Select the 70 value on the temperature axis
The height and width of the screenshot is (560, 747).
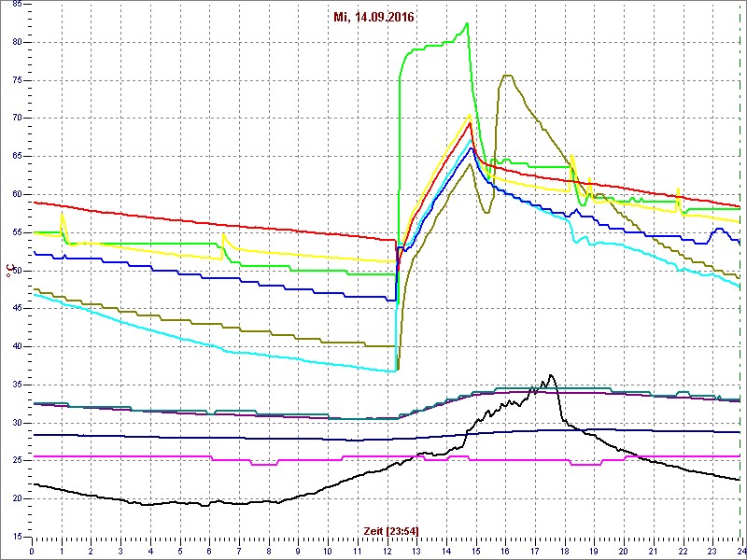[16, 119]
